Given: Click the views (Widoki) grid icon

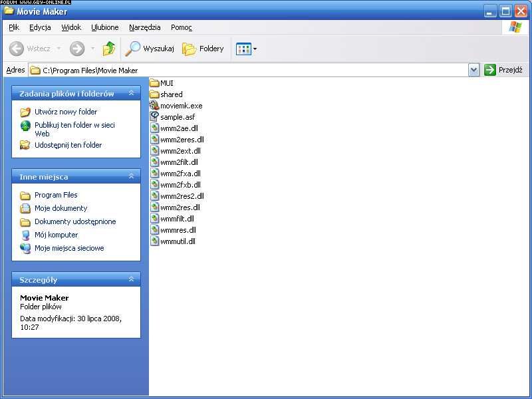Looking at the screenshot, I should [x=243, y=49].
